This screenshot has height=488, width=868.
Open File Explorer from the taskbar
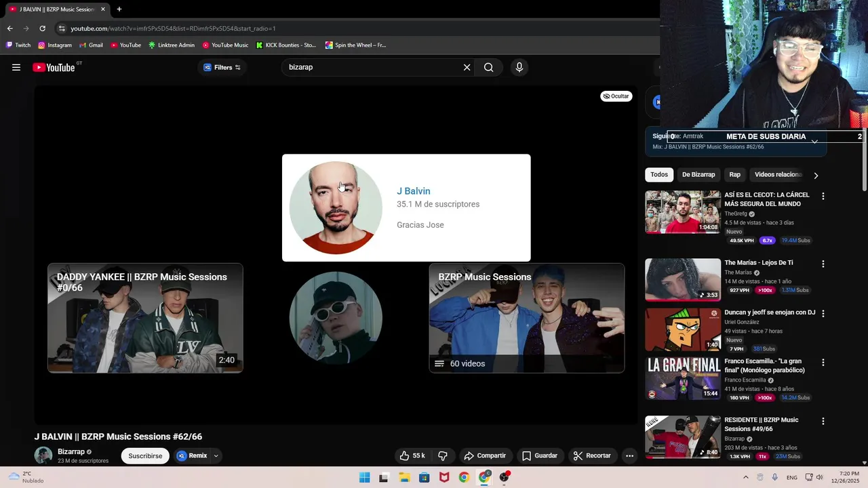tap(404, 477)
